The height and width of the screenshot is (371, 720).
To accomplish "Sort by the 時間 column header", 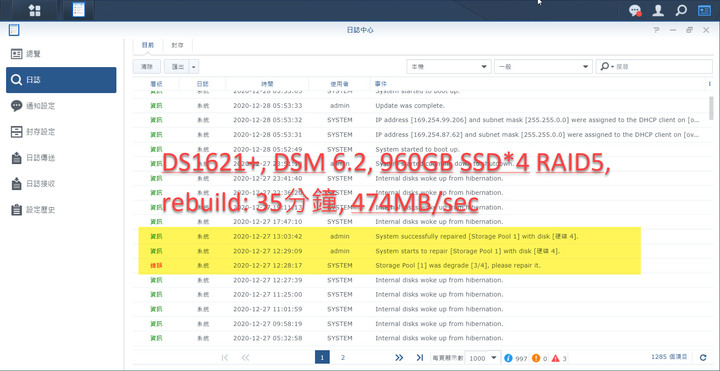I will coord(267,84).
